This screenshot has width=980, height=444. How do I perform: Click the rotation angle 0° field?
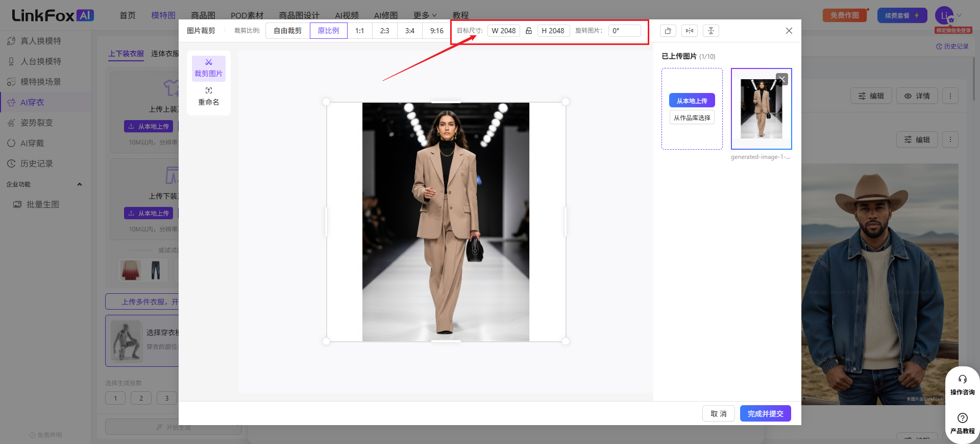pos(624,31)
